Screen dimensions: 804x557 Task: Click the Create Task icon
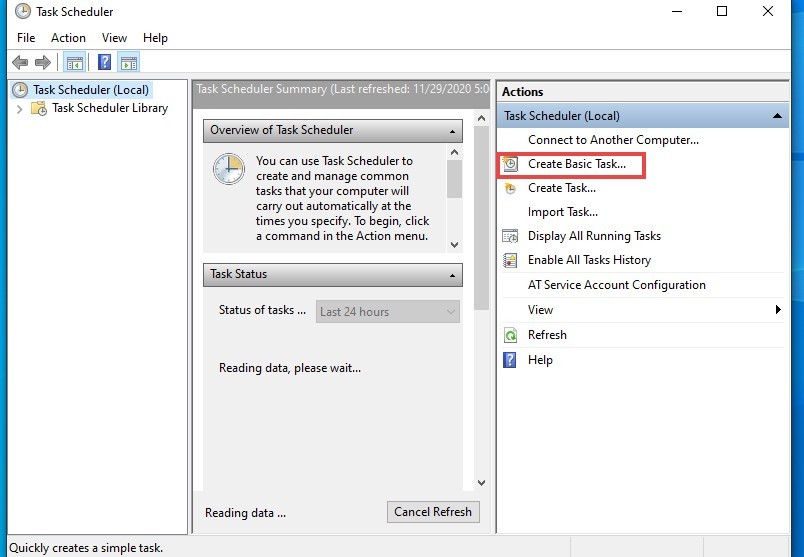point(510,188)
